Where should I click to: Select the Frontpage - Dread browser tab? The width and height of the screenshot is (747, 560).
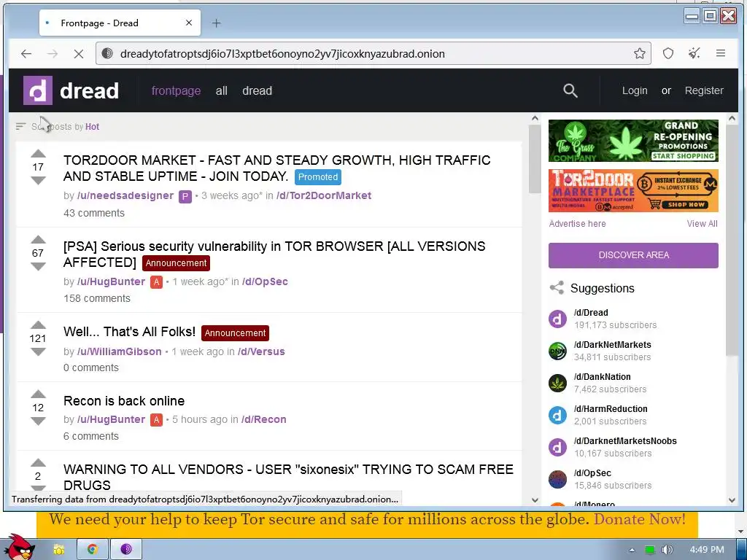tap(120, 23)
